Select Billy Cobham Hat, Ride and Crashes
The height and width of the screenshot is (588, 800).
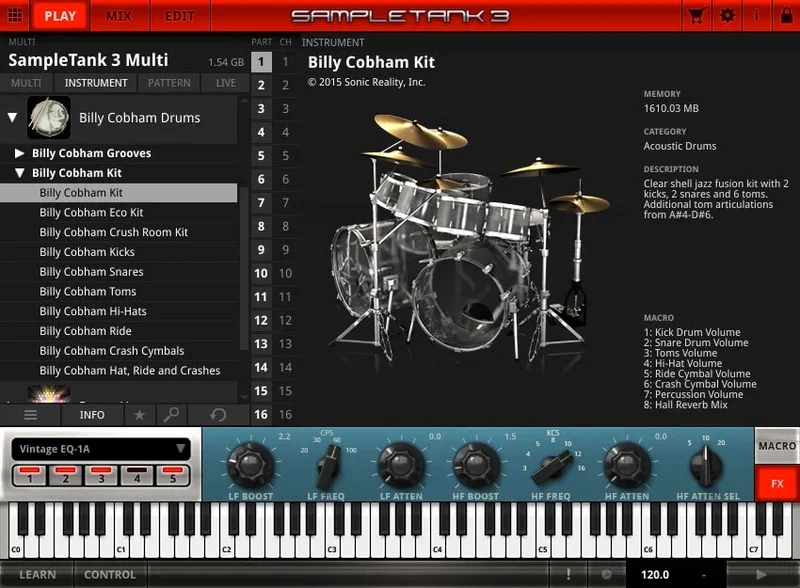(118, 371)
